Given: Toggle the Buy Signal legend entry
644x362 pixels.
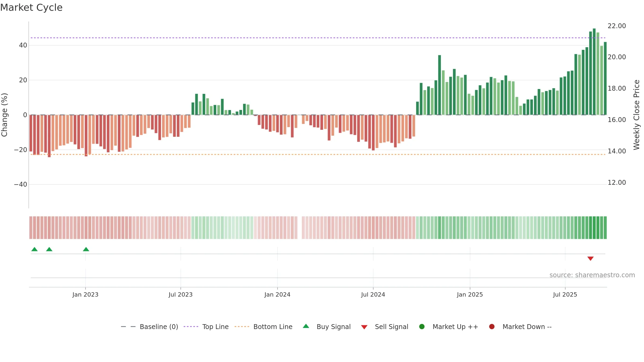Looking at the screenshot, I should pyautogui.click(x=327, y=327).
